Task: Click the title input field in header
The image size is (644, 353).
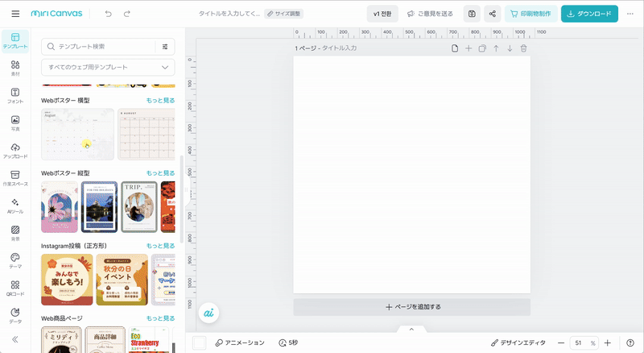Action: tap(229, 14)
